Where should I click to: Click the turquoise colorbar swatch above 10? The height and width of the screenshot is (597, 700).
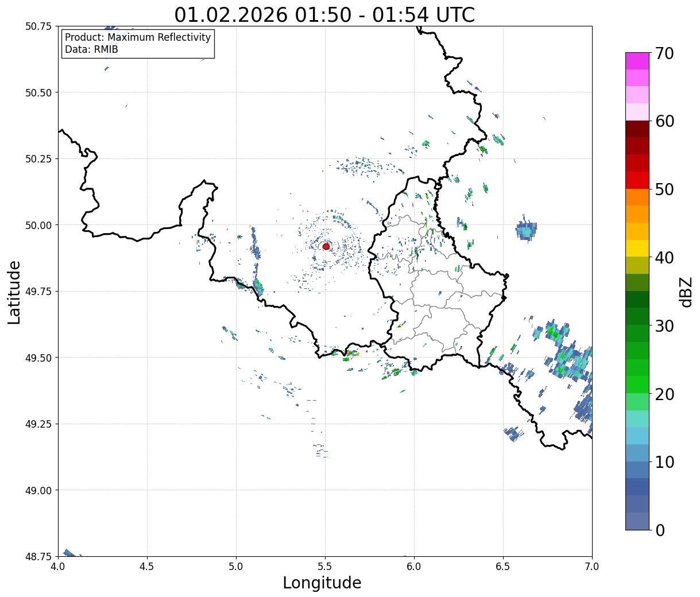637,419
